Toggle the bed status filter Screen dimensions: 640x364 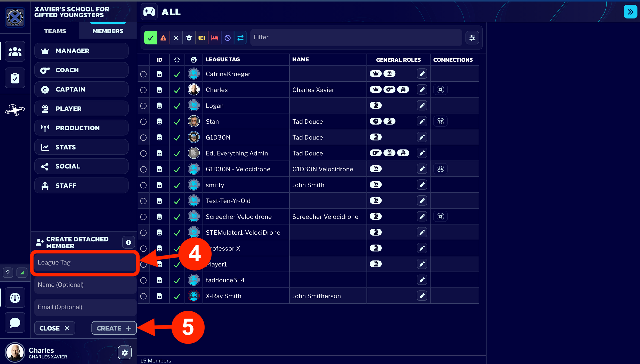click(215, 38)
